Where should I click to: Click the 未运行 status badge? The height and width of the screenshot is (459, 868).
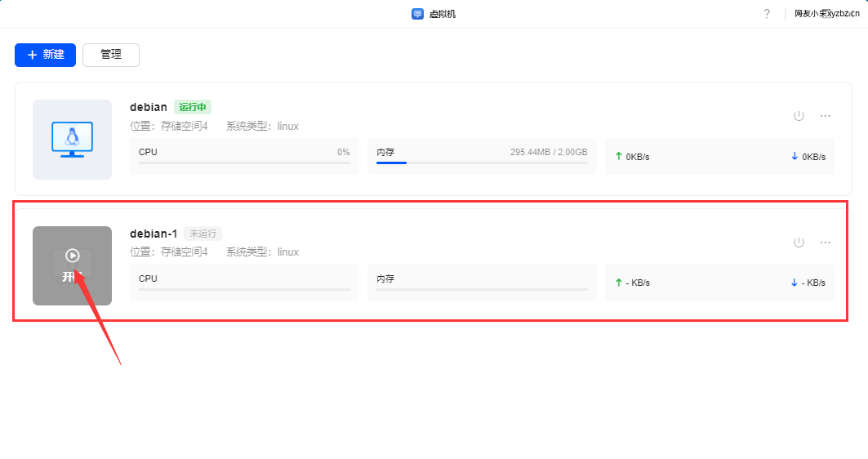click(203, 234)
